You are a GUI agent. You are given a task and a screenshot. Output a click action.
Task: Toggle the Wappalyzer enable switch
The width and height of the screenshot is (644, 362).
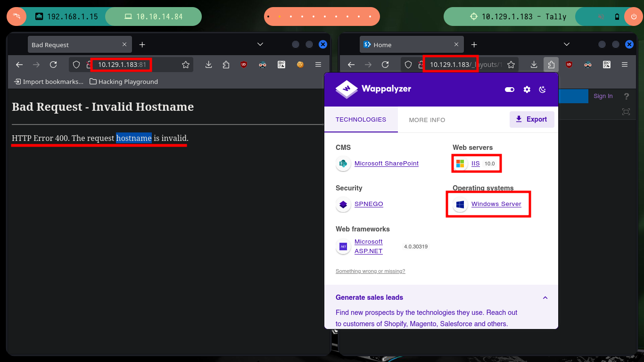510,89
